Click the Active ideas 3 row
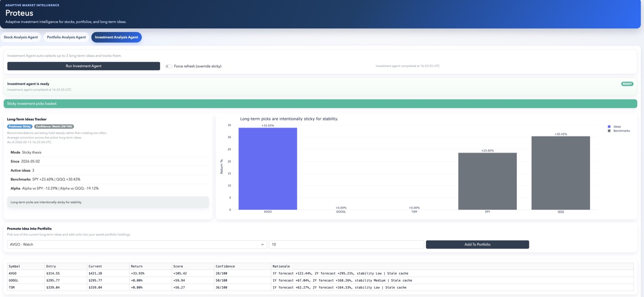 108,170
